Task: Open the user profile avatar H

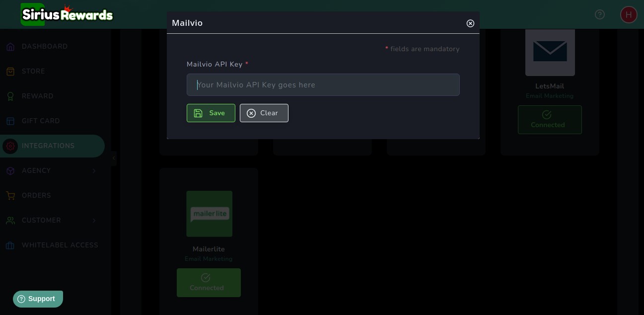Action: click(x=629, y=14)
